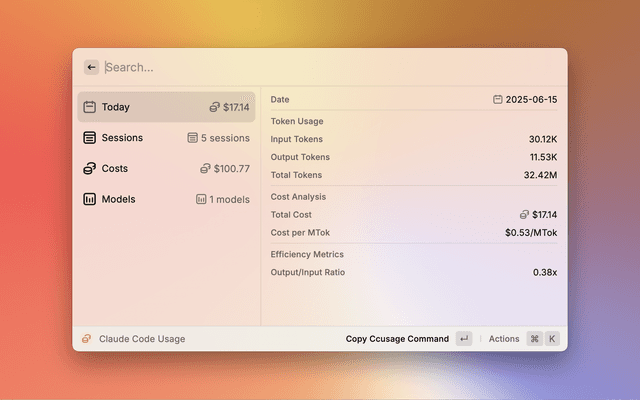Click the Sessions list icon
The width and height of the screenshot is (640, 400).
90,138
